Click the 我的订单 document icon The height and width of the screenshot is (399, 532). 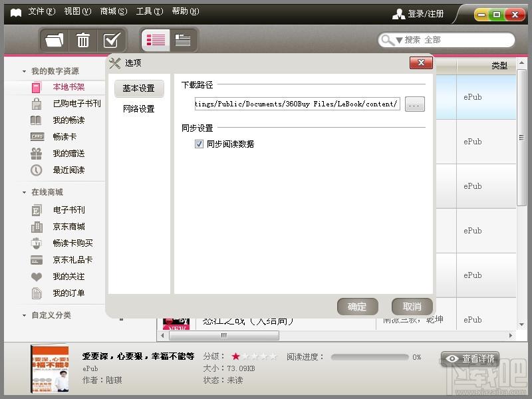click(37, 293)
